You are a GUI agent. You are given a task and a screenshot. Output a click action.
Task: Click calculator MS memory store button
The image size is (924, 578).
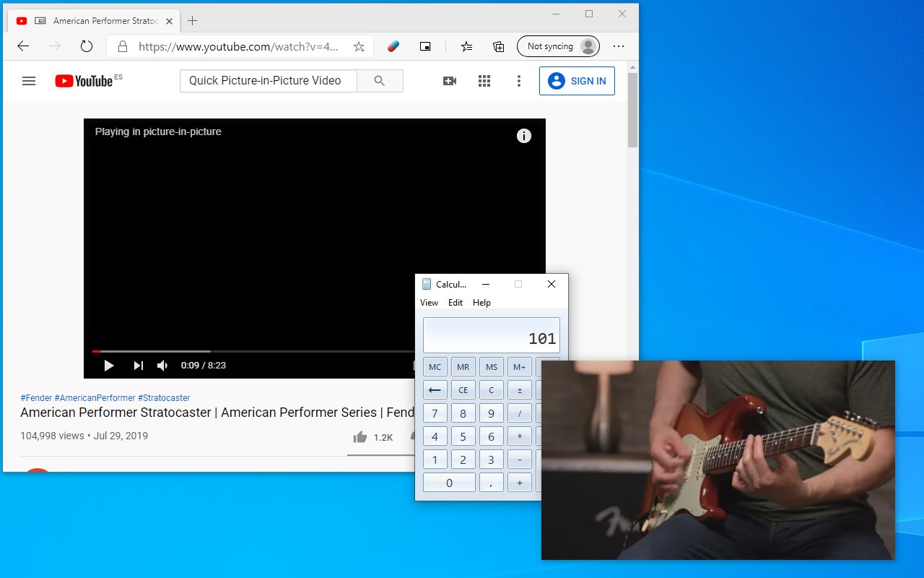[492, 367]
